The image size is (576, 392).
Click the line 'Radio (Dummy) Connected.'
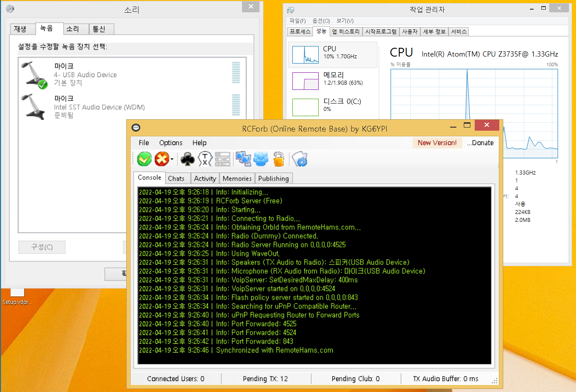click(228, 236)
